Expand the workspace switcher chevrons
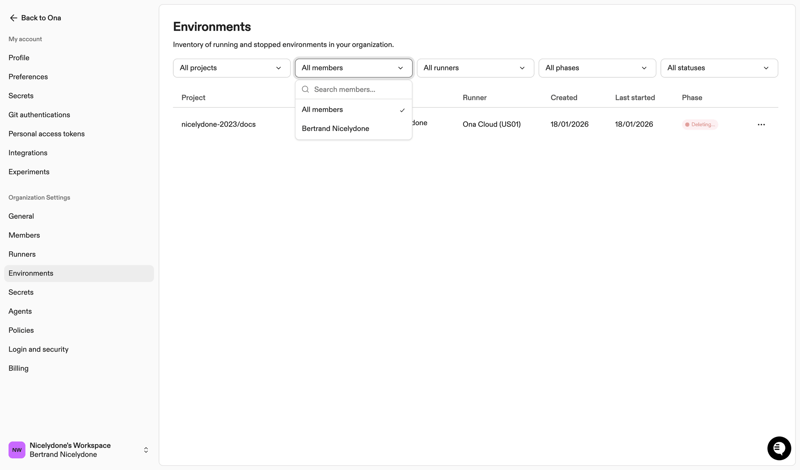The image size is (800, 470). (x=146, y=450)
